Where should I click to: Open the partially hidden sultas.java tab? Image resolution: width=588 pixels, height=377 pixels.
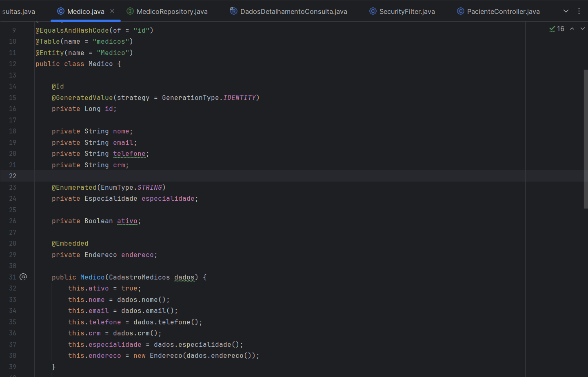[18, 11]
